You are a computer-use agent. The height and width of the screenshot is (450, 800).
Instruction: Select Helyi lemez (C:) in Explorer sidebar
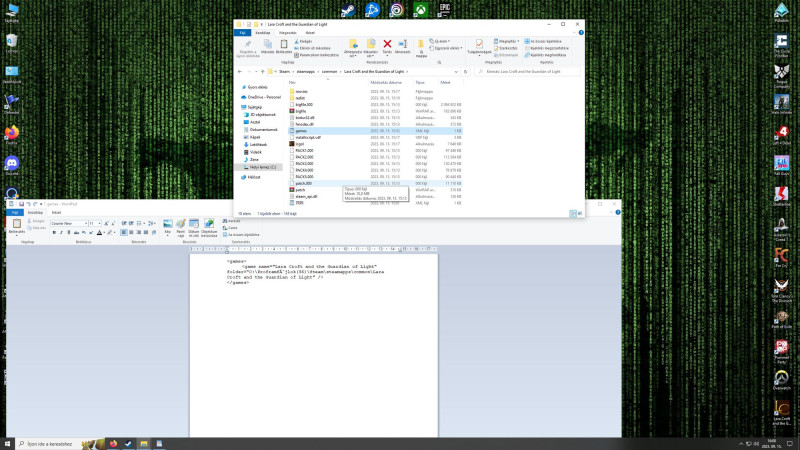tap(260, 167)
